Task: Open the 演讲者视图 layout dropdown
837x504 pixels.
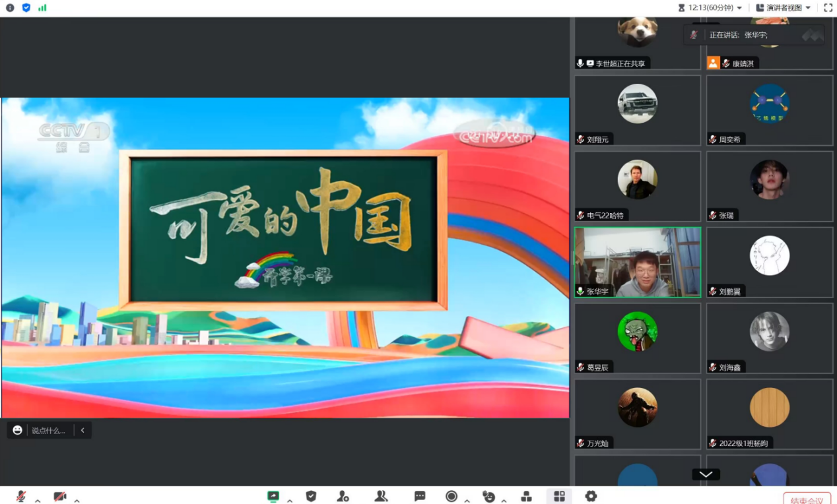Action: 784,8
